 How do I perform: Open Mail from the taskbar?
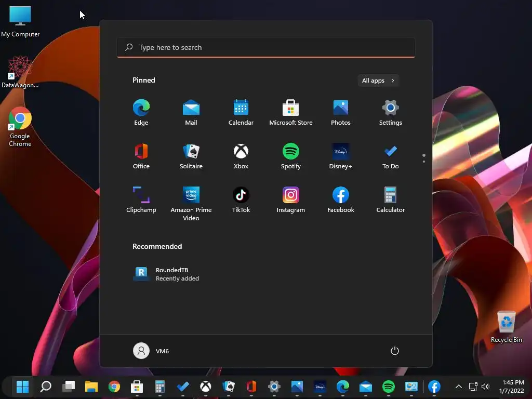(x=365, y=387)
